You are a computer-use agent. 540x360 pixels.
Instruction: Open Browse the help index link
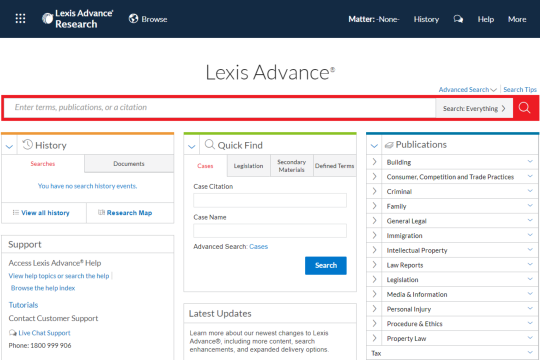coord(43,288)
